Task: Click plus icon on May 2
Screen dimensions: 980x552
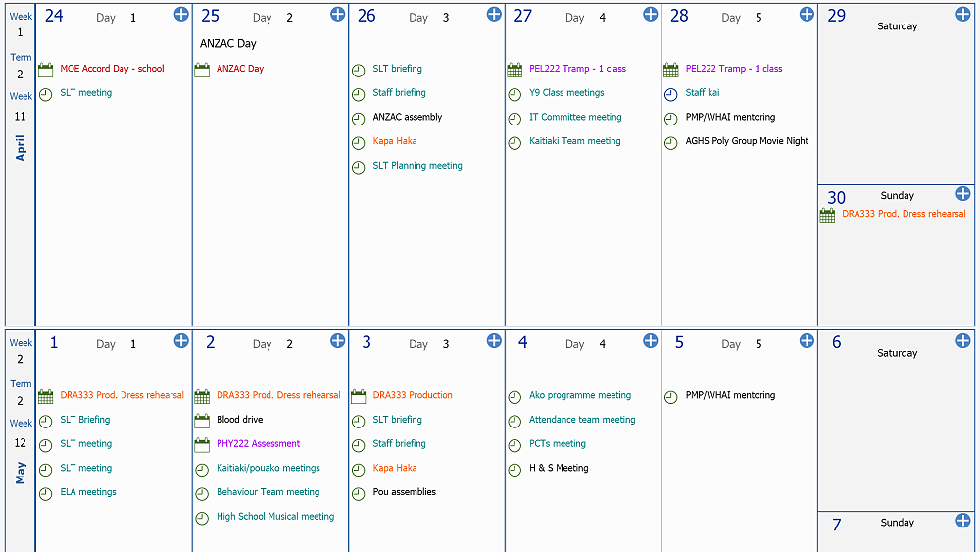Action: tap(337, 340)
